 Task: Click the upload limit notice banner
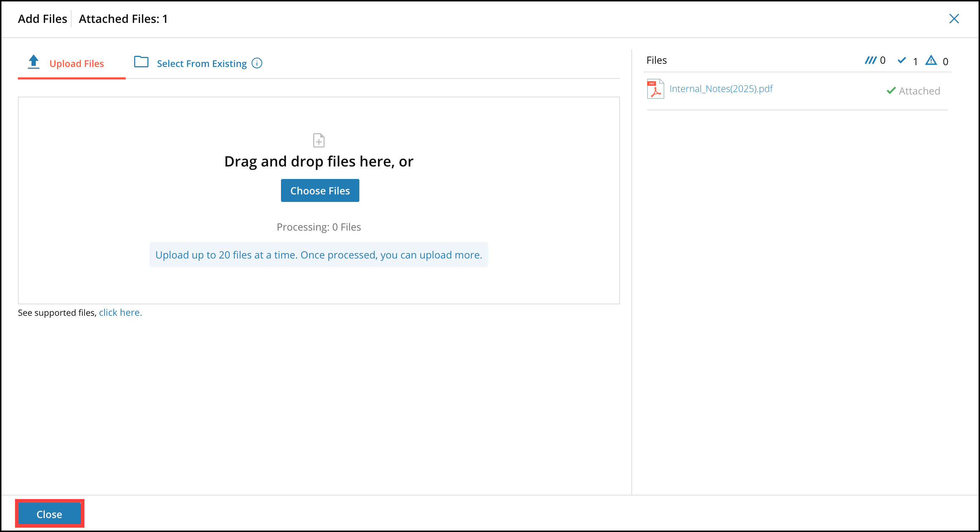coord(319,255)
